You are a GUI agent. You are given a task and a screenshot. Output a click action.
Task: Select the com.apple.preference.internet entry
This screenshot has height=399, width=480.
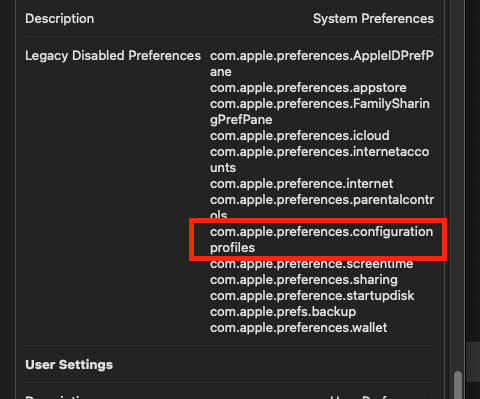point(301,184)
